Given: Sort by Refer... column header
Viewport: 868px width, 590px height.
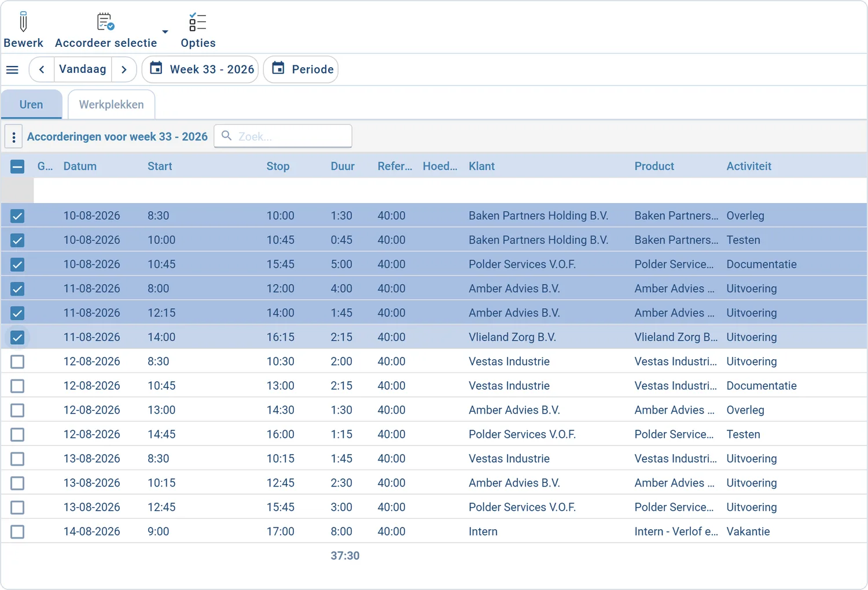Looking at the screenshot, I should click(395, 167).
